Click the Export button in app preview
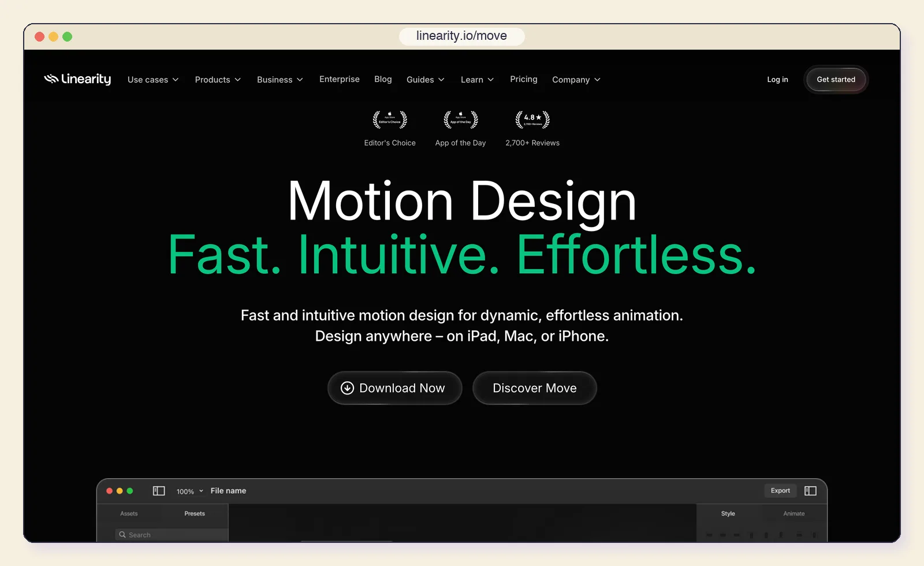924x566 pixels. click(x=780, y=491)
